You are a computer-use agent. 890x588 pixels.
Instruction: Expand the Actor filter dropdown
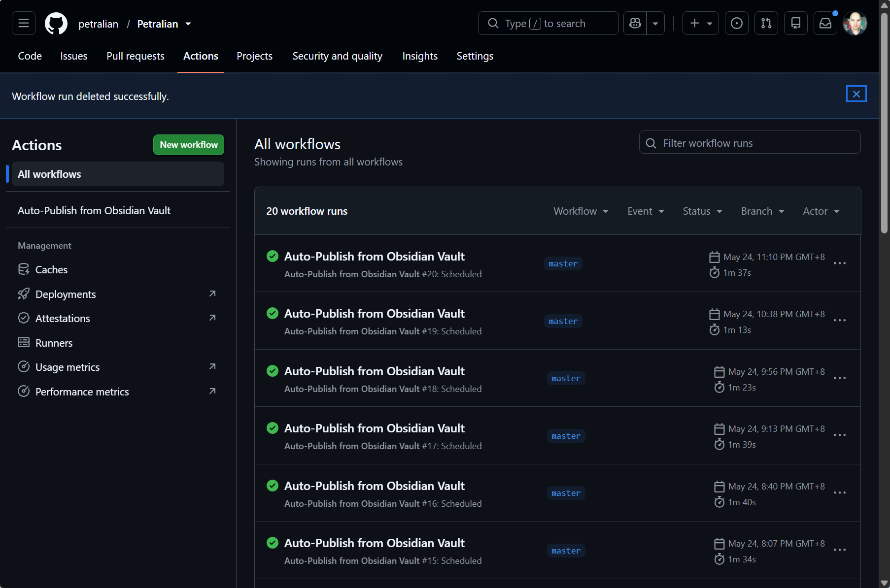(x=821, y=211)
